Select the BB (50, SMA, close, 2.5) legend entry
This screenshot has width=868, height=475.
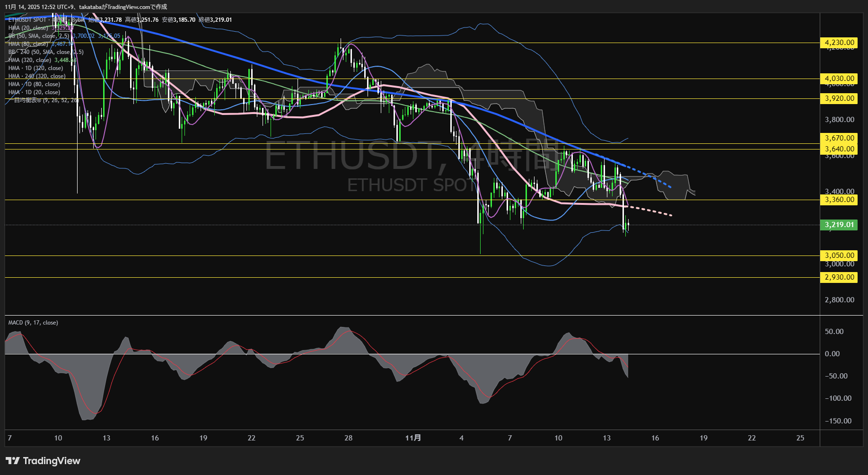pos(38,36)
